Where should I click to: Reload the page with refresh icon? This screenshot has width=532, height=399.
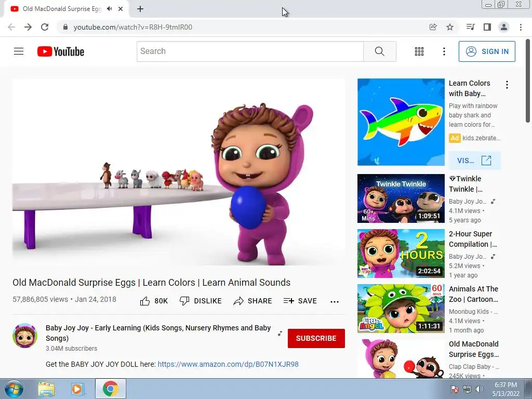click(45, 27)
